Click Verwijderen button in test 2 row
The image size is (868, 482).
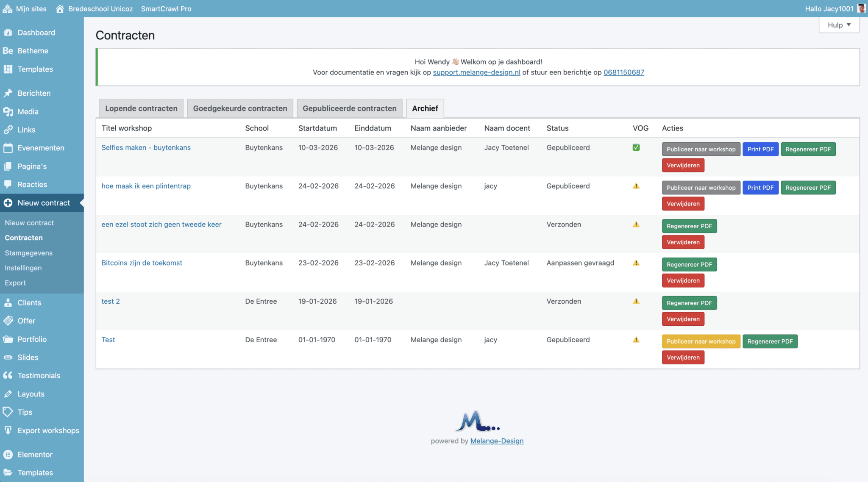683,319
